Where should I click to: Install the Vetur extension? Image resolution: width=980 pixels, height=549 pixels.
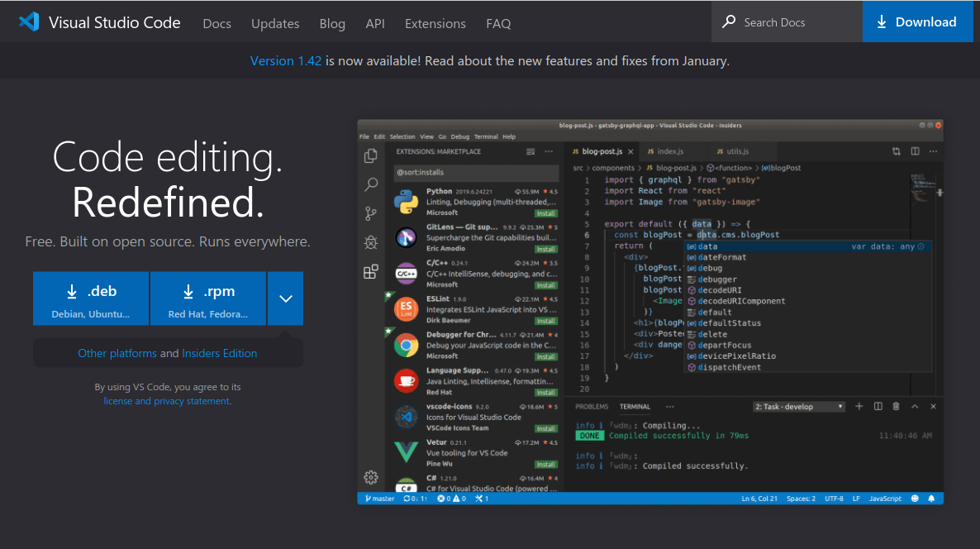(x=545, y=464)
